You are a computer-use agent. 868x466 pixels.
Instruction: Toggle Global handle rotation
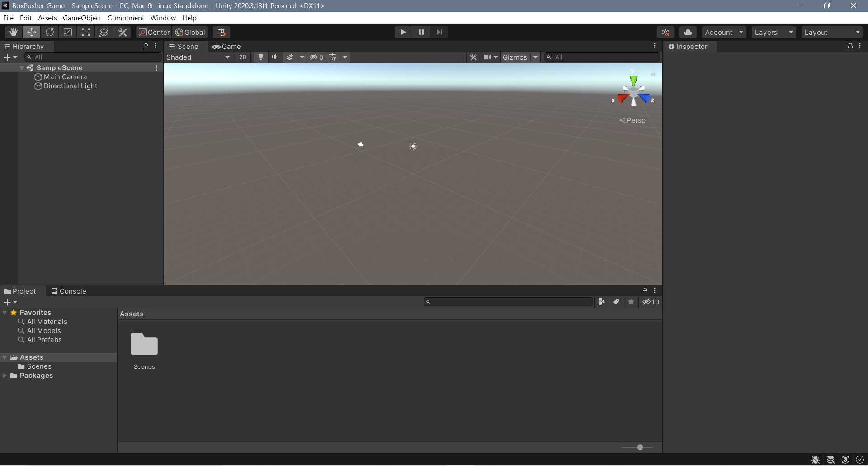click(190, 32)
